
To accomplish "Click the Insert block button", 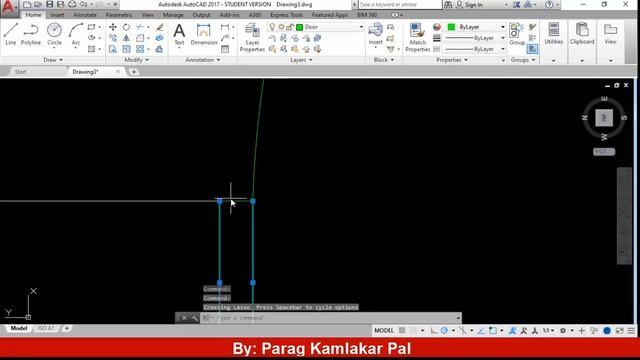I will pos(376,34).
